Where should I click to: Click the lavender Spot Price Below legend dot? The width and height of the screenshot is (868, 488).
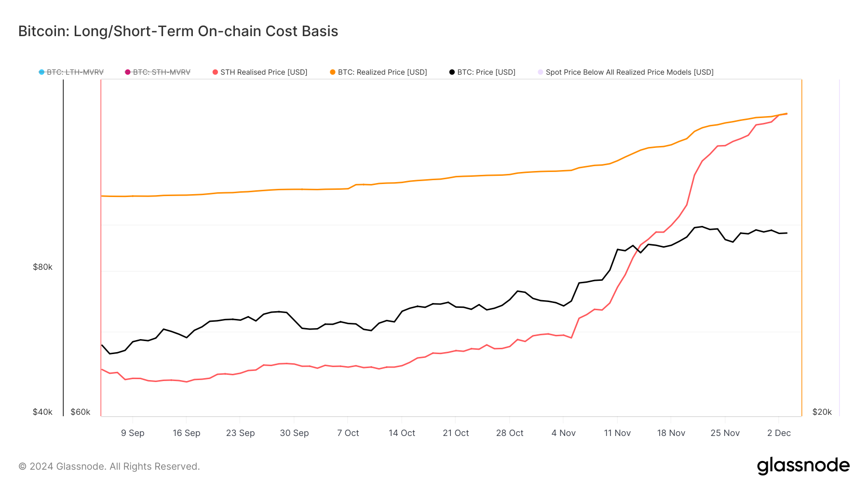click(541, 72)
